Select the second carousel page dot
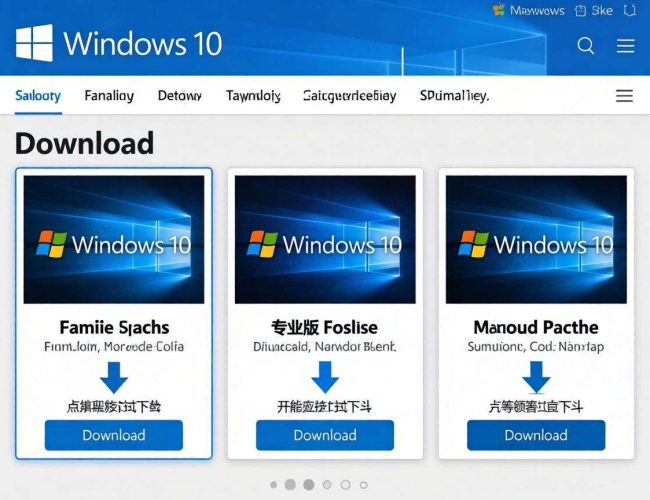Screen dimensions: 650x500 pos(290,485)
